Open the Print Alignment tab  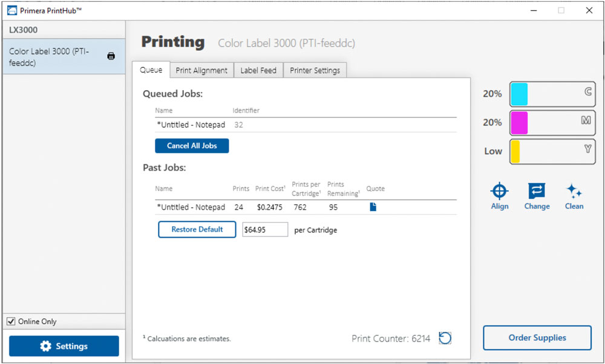pyautogui.click(x=201, y=70)
